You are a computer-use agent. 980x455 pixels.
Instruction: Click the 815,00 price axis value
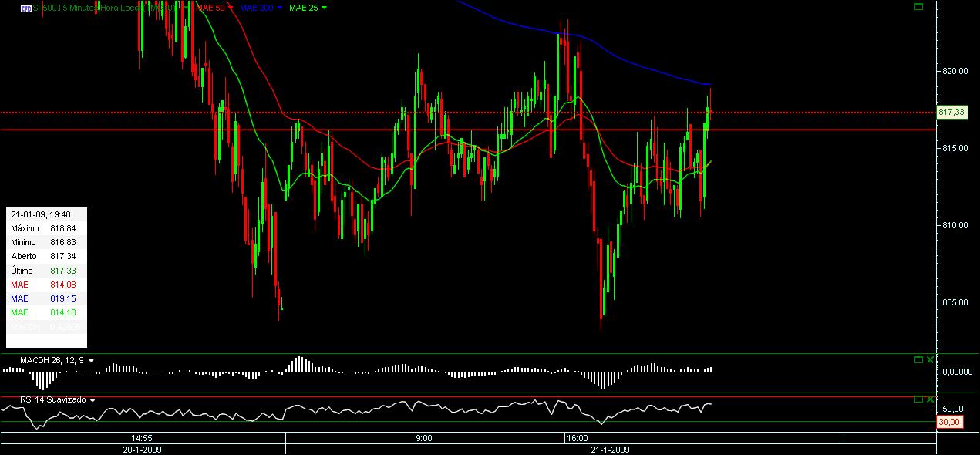tap(954, 148)
